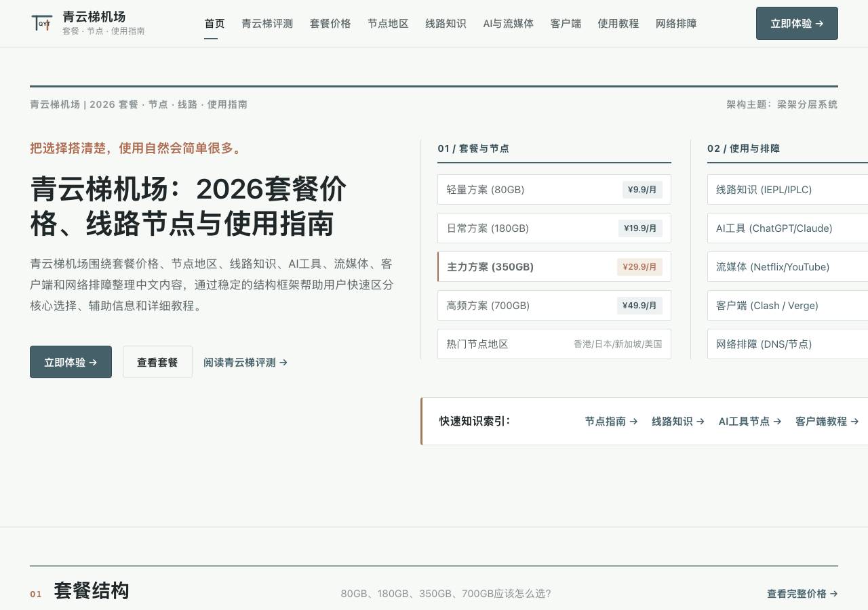Open the 热门节点地区 row
Viewport: 868px width, 610px height.
(x=554, y=344)
